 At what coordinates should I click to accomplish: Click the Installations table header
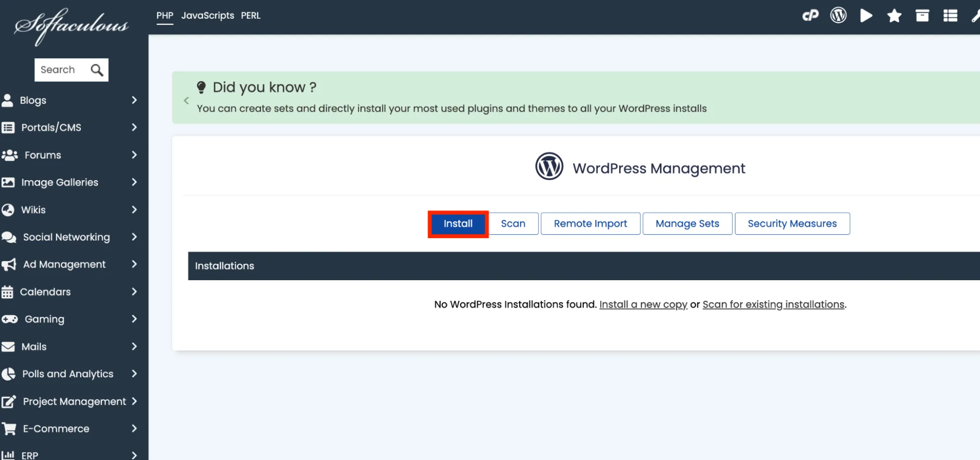pyautogui.click(x=584, y=266)
